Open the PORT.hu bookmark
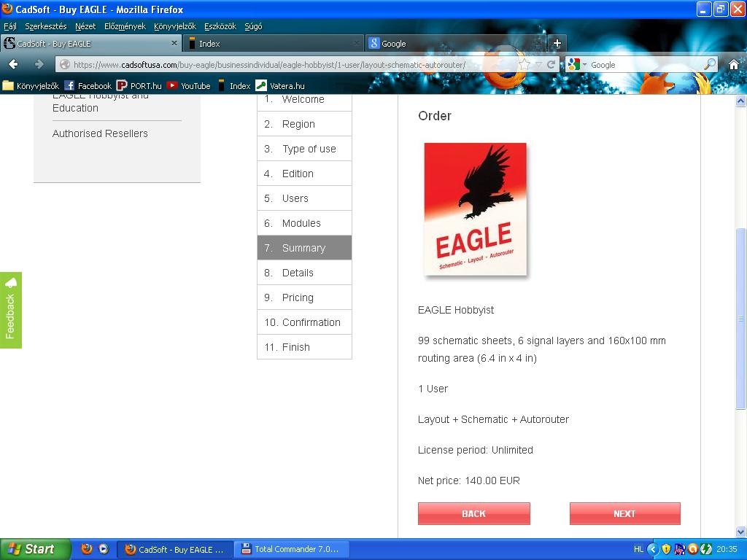Screen dimensions: 747x560 click(x=139, y=86)
